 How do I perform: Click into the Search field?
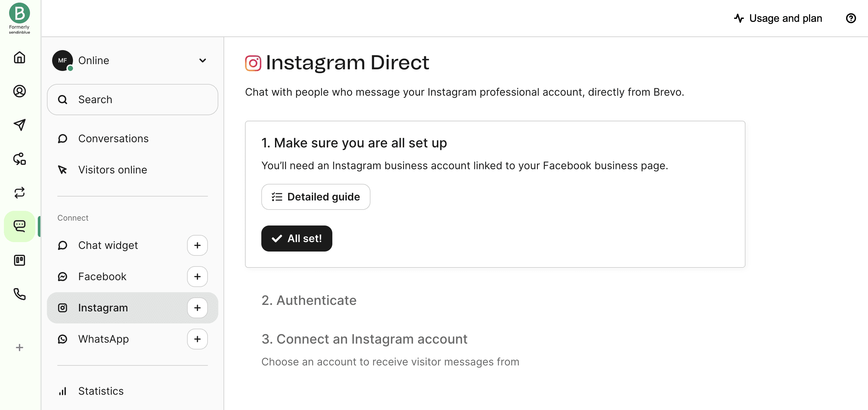(x=133, y=100)
